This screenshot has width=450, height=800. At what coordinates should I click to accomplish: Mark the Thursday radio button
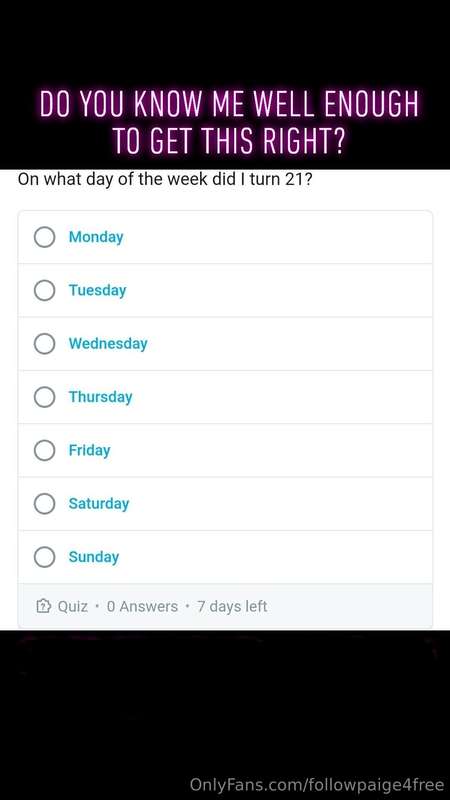point(44,397)
